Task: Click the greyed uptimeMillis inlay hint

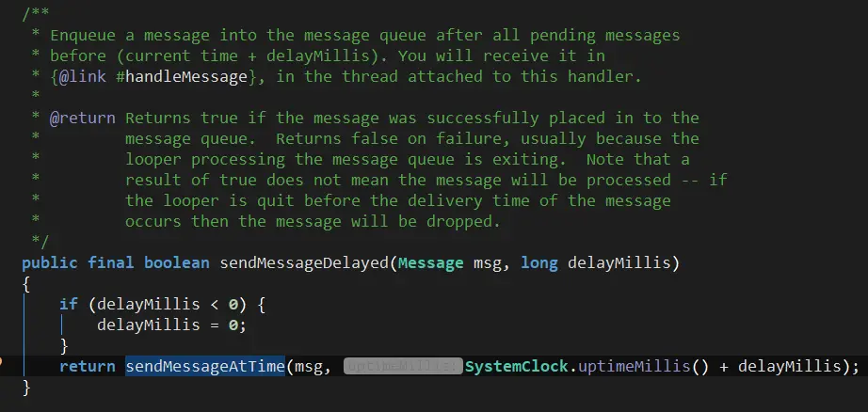Action: click(403, 366)
